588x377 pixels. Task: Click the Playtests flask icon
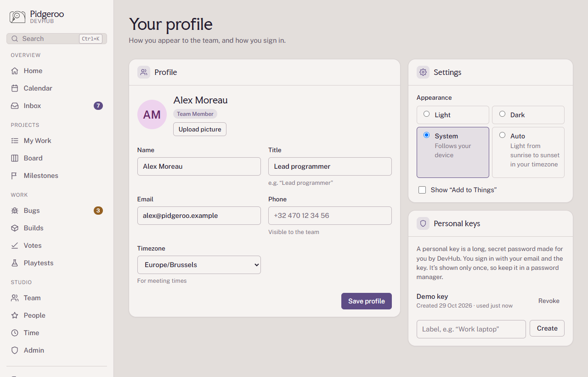(15, 263)
